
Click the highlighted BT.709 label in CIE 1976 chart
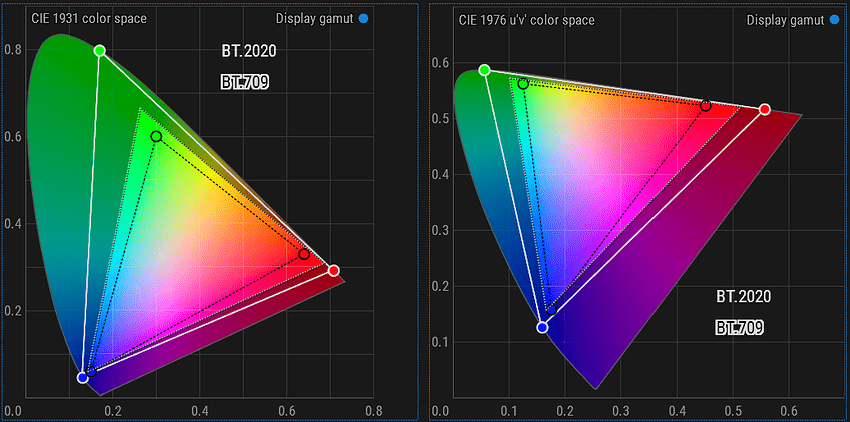pos(739,328)
